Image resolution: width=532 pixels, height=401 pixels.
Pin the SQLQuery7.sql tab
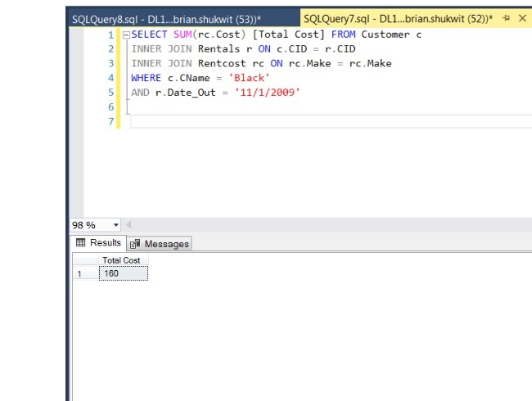507,18
